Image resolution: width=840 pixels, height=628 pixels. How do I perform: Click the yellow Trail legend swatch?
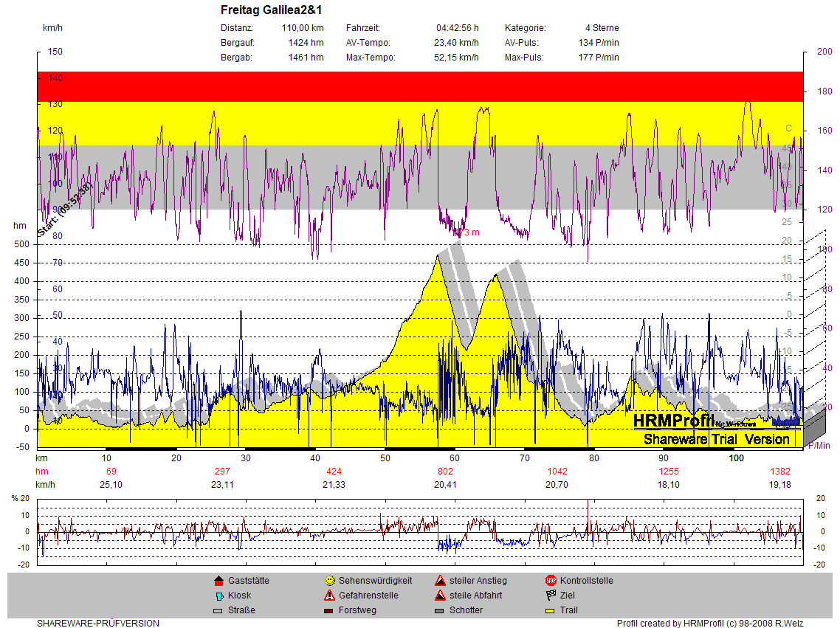coord(550,611)
